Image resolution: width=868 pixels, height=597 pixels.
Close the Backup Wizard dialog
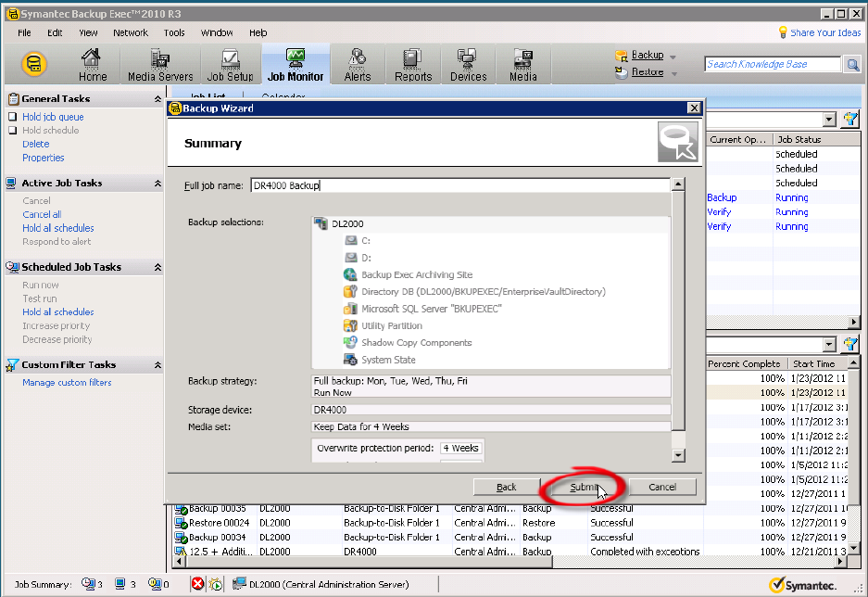[694, 108]
